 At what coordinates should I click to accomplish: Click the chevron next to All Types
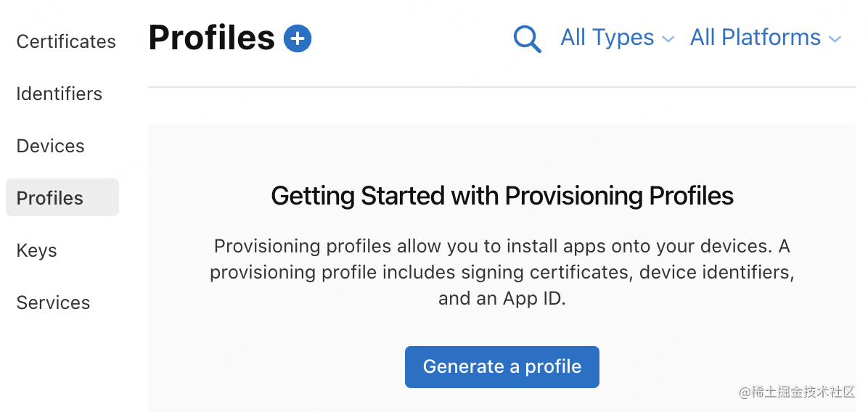pyautogui.click(x=668, y=39)
